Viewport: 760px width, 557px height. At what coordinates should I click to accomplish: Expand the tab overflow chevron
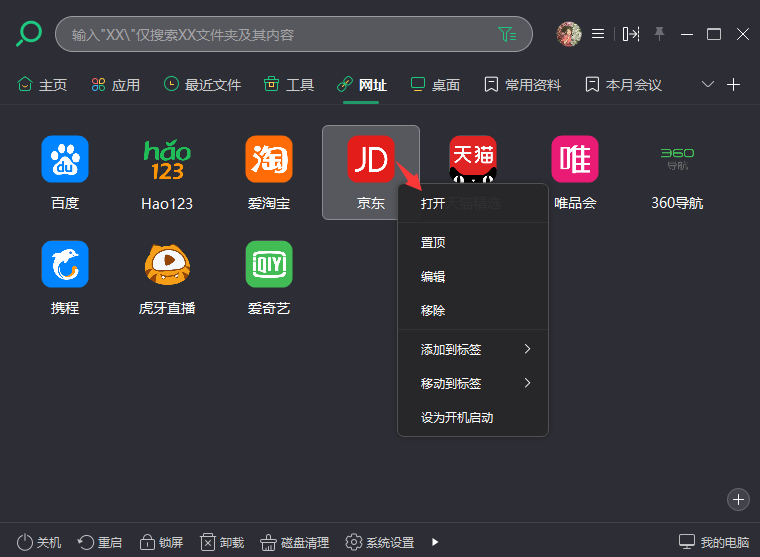coord(708,84)
